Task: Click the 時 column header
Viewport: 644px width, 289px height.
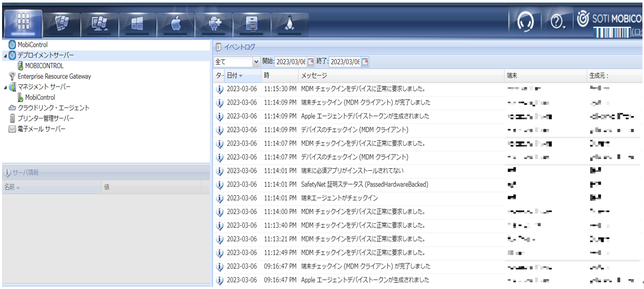Action: [x=280, y=75]
